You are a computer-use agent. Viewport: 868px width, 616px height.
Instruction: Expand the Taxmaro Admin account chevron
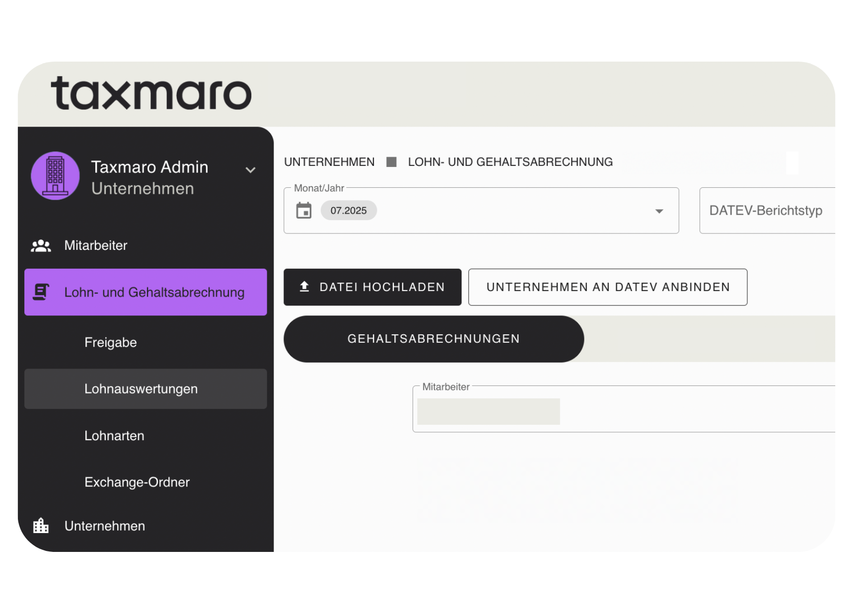251,170
